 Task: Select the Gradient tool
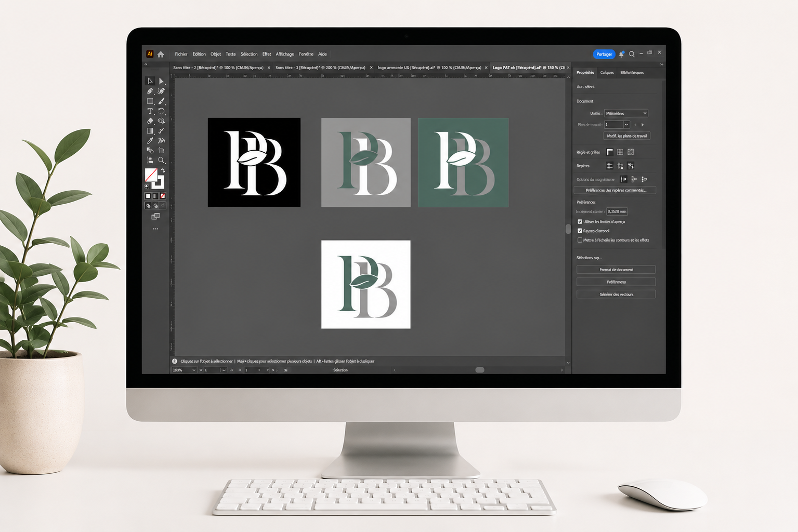(150, 131)
